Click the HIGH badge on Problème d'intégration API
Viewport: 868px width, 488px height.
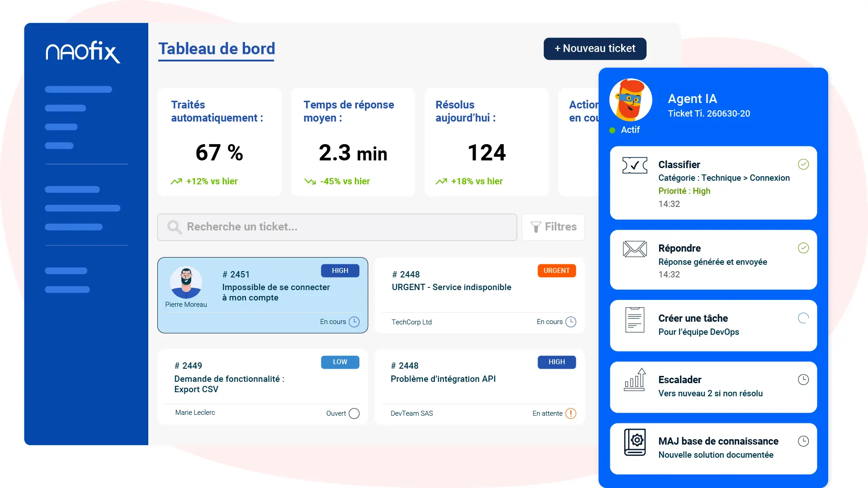click(557, 362)
